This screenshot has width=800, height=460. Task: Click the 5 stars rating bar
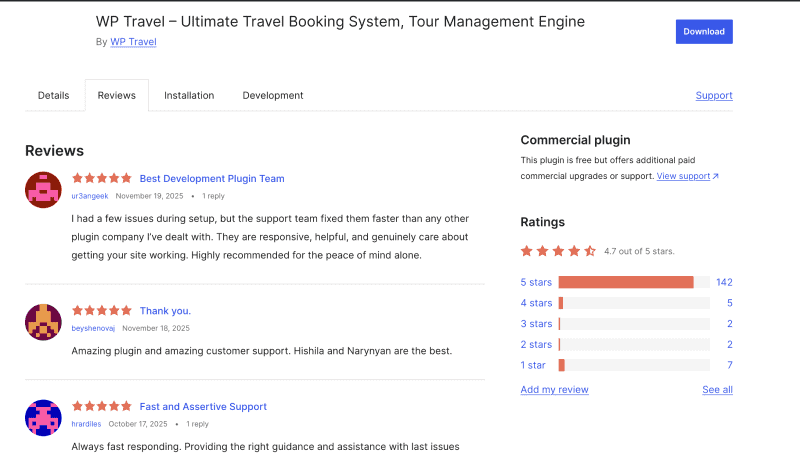click(634, 282)
